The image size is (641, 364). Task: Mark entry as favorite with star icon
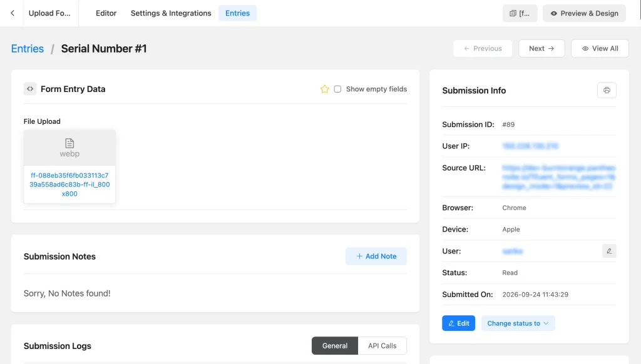click(x=325, y=89)
